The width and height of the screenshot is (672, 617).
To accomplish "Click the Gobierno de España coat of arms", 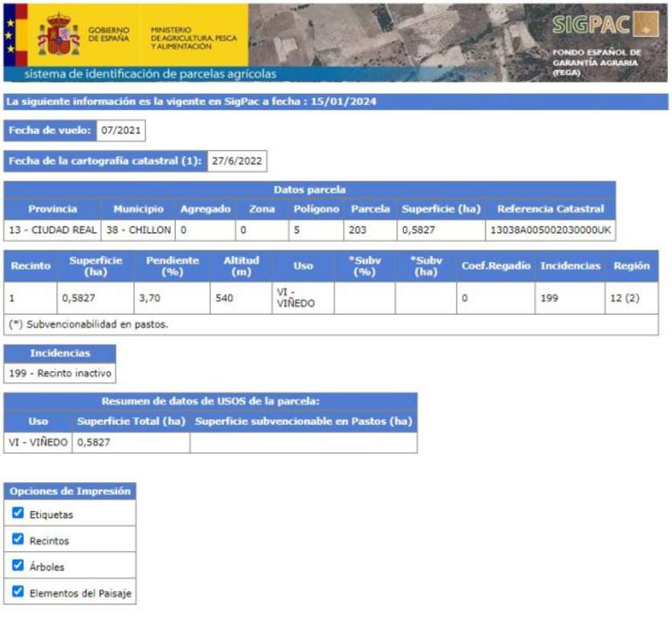I will pyautogui.click(x=59, y=34).
